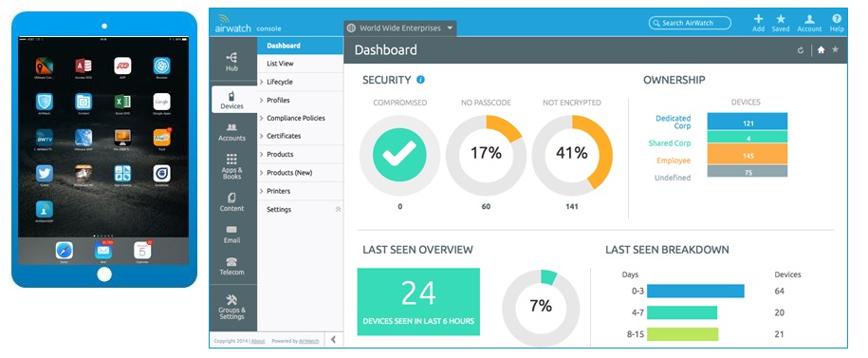Open the Content sidebar section
868x358 pixels.
click(x=232, y=201)
